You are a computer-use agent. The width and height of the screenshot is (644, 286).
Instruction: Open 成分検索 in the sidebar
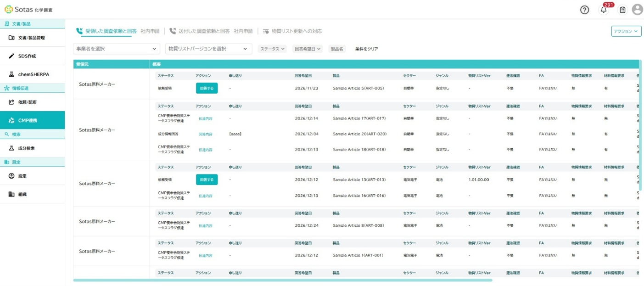coord(26,148)
